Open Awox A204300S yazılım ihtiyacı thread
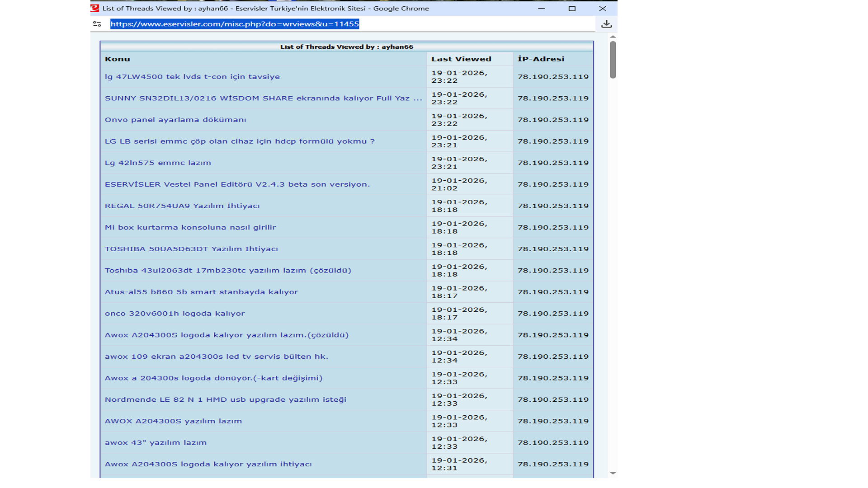The height and width of the screenshot is (488, 868). pos(208,464)
